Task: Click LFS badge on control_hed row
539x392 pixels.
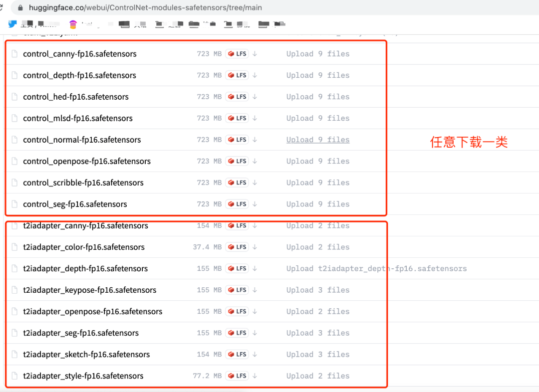Action: [x=237, y=97]
